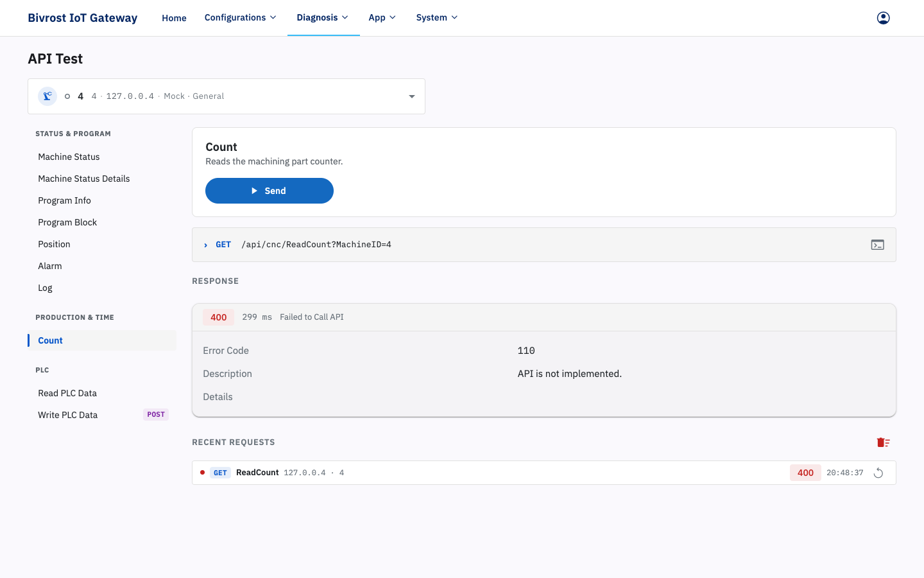Open the App navigation menu
Screen dimensions: 924x578
click(382, 18)
